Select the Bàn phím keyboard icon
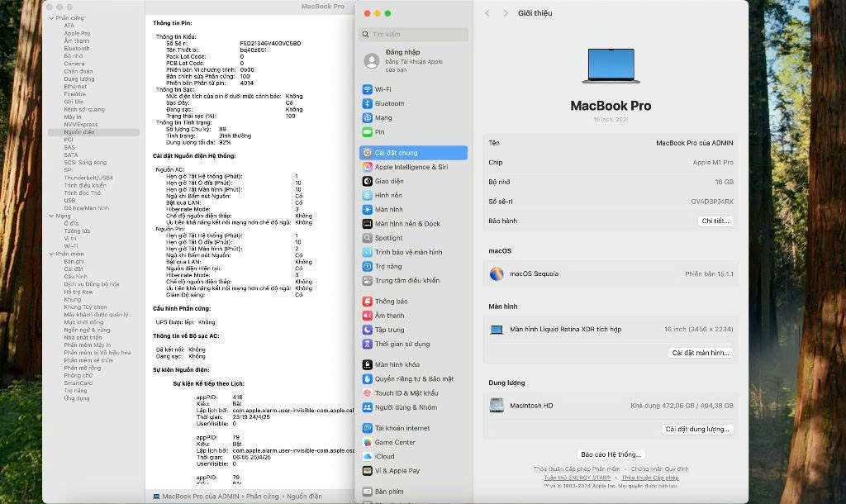Screen dimensions: 846x504 pos(367,492)
